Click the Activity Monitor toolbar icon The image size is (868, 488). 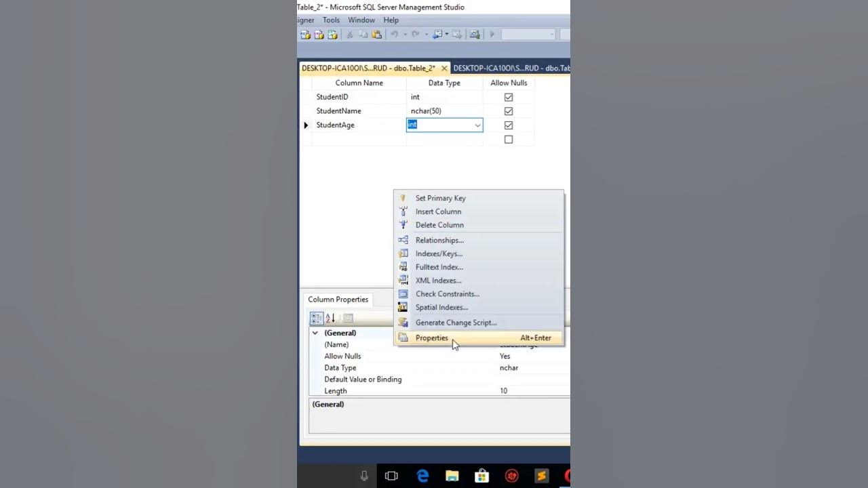475,35
